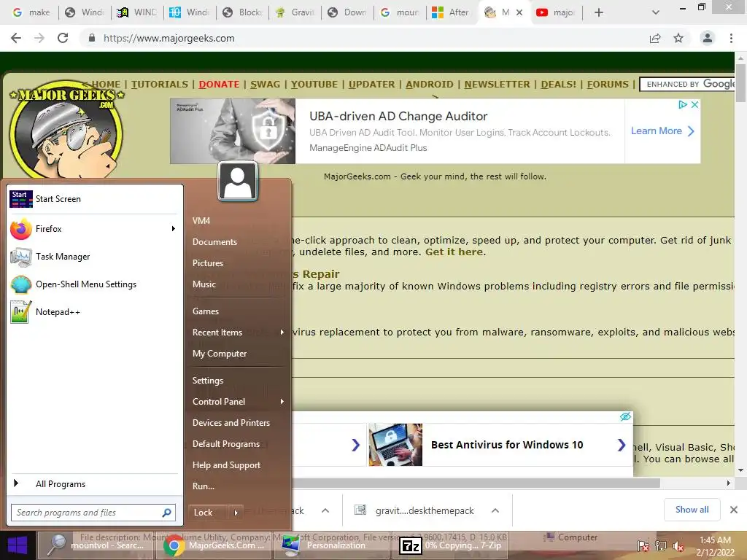Share this page icon in address bar
This screenshot has width=747, height=560.
[655, 38]
